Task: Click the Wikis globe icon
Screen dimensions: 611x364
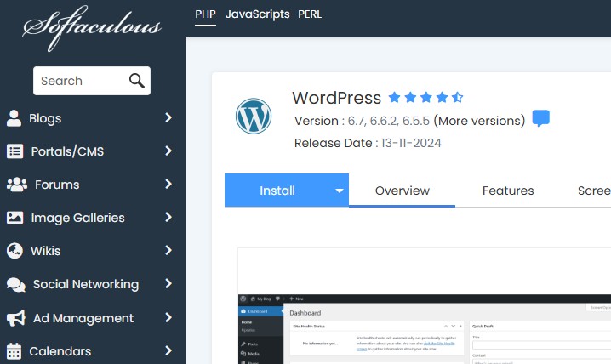Action: click(14, 251)
